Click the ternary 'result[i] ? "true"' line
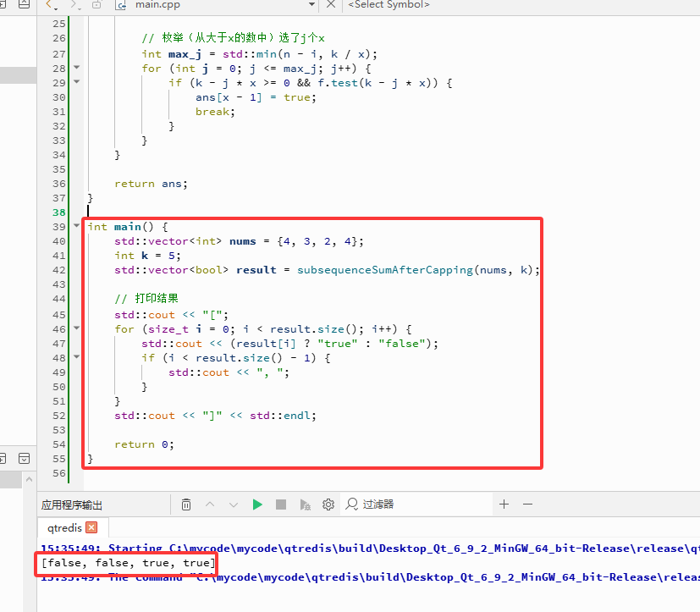Viewport: 700px width, 612px height. click(290, 344)
